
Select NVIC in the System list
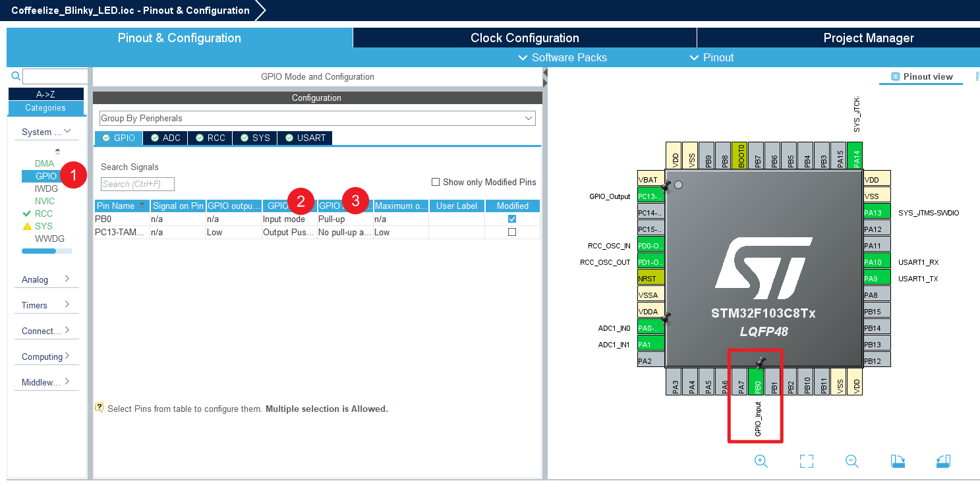coord(45,201)
